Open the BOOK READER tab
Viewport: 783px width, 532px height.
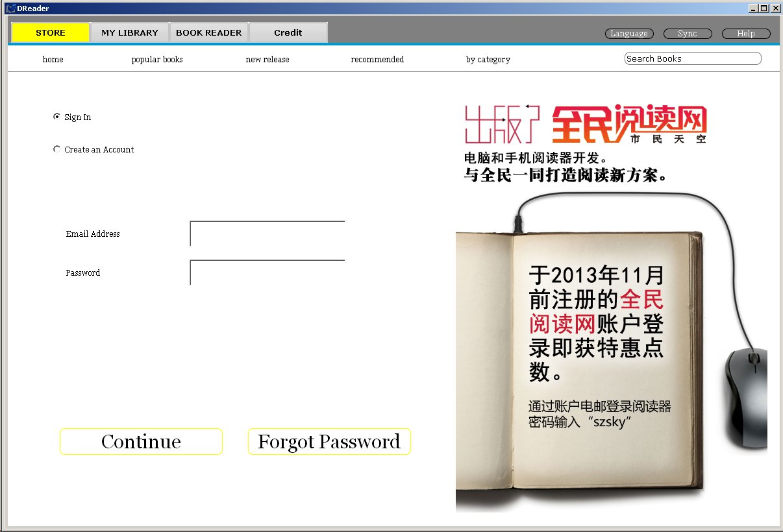209,32
